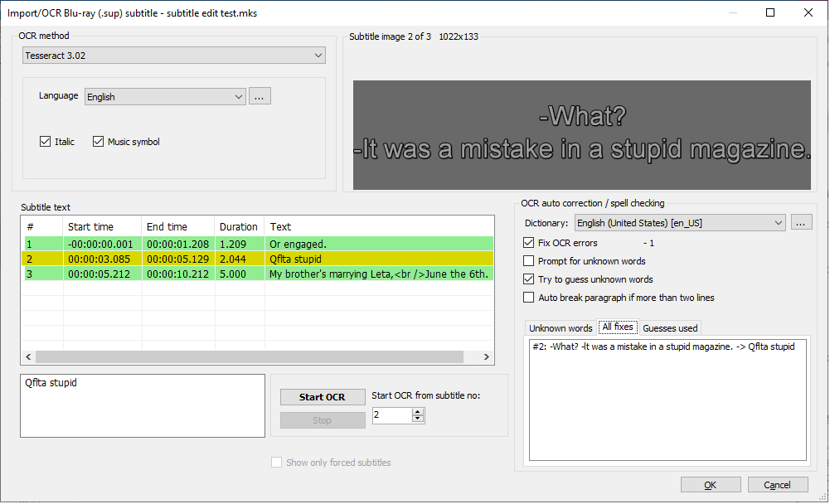This screenshot has height=504, width=830.
Task: Open the Dictionary dropdown English (United States)
Action: pos(680,223)
